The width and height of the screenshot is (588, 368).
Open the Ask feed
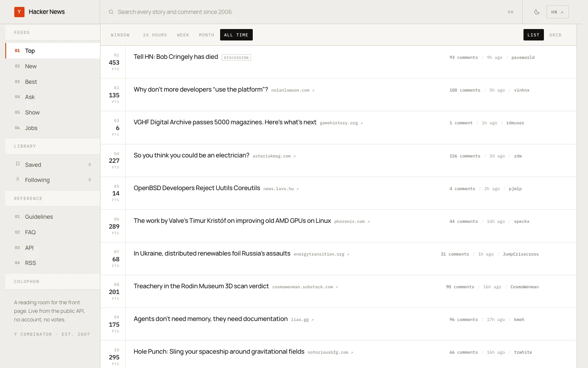coord(53,97)
